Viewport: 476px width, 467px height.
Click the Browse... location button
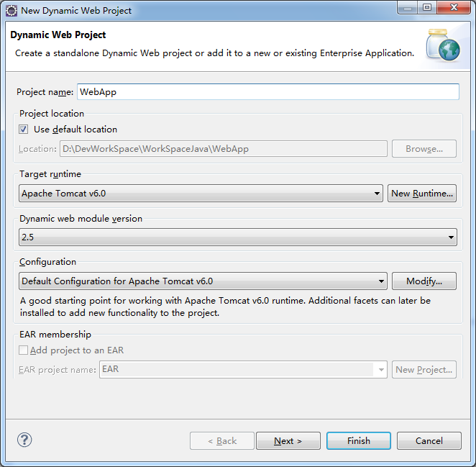[x=424, y=148]
